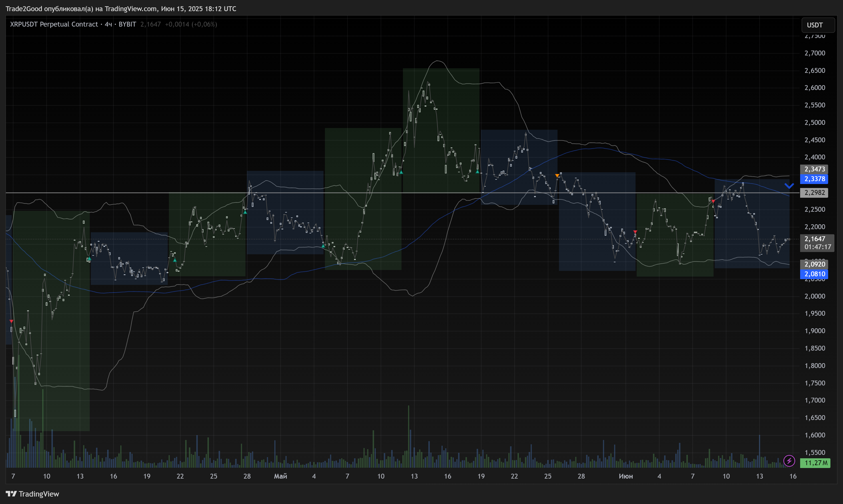Click the red triangle marker near June 9
This screenshot has width=843, height=504.
[713, 201]
